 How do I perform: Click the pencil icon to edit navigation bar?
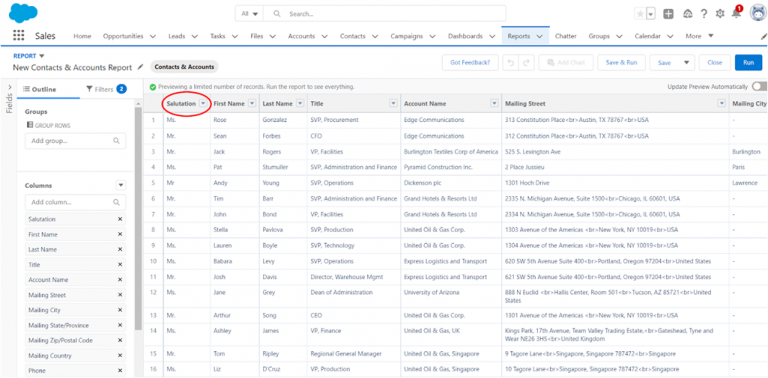click(763, 36)
